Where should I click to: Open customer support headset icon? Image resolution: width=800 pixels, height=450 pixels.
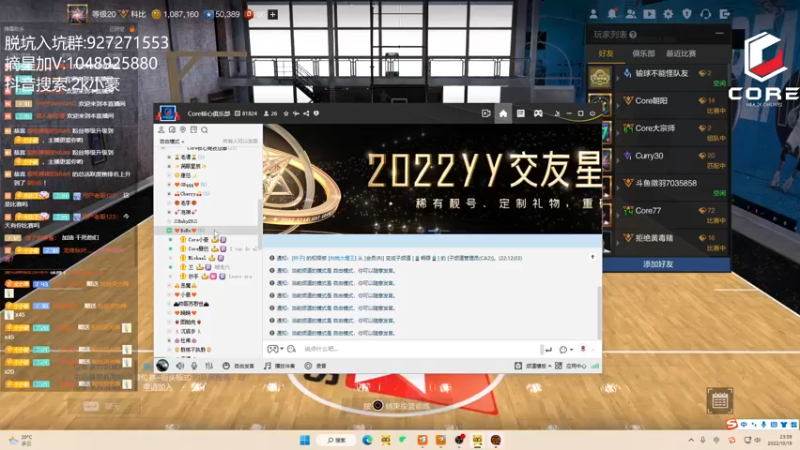coord(706,14)
